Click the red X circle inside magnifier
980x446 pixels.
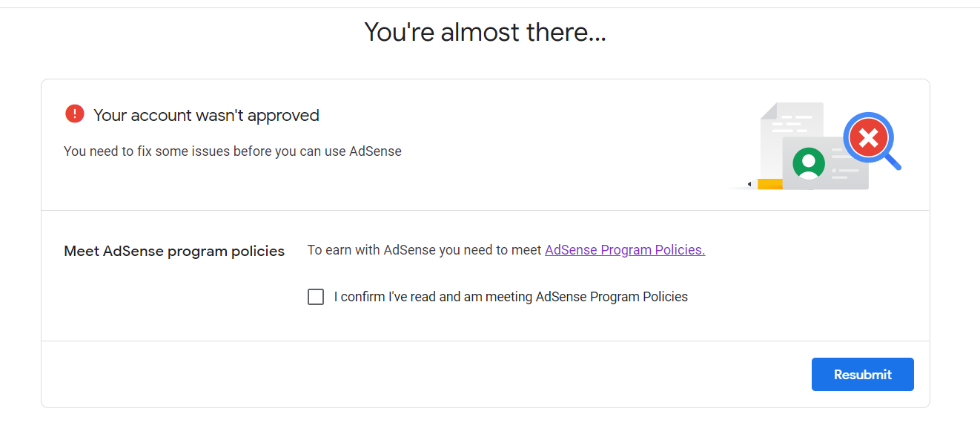point(868,137)
